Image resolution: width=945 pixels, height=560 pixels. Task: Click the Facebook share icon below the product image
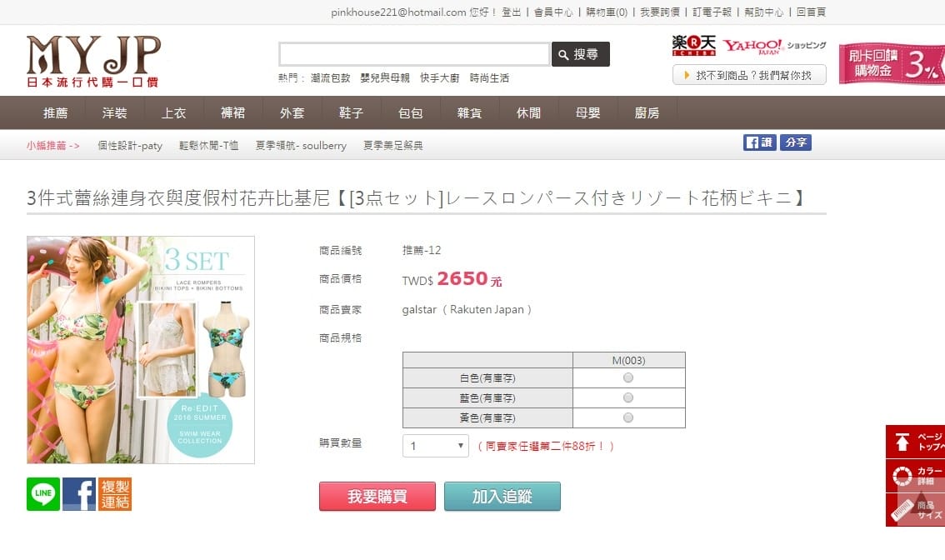click(x=79, y=494)
